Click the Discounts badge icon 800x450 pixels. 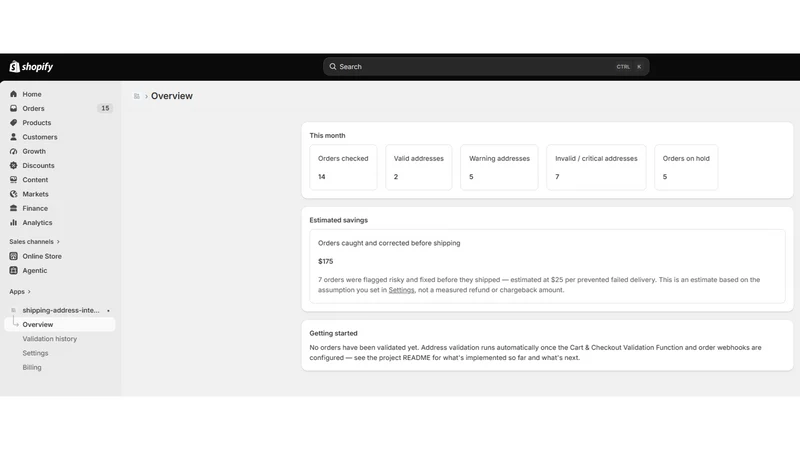13,165
